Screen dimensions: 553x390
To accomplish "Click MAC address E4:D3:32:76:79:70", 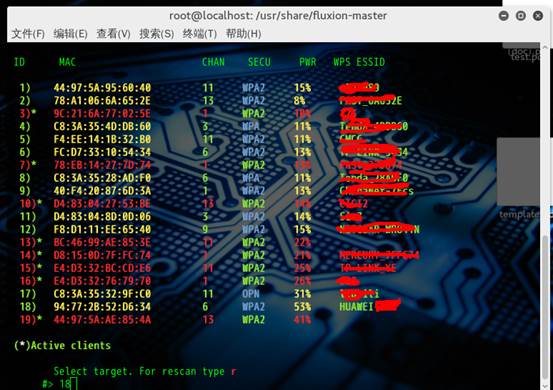I will 102,281.
